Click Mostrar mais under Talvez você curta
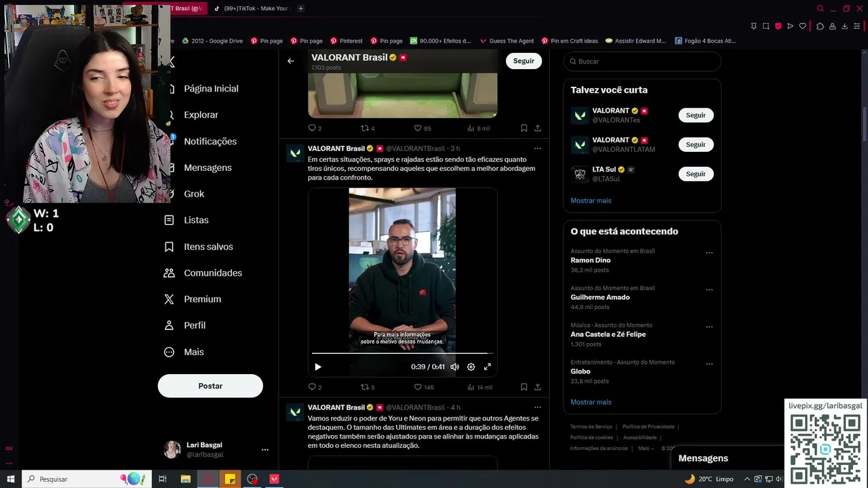Screen dimensions: 868x488 (591, 201)
